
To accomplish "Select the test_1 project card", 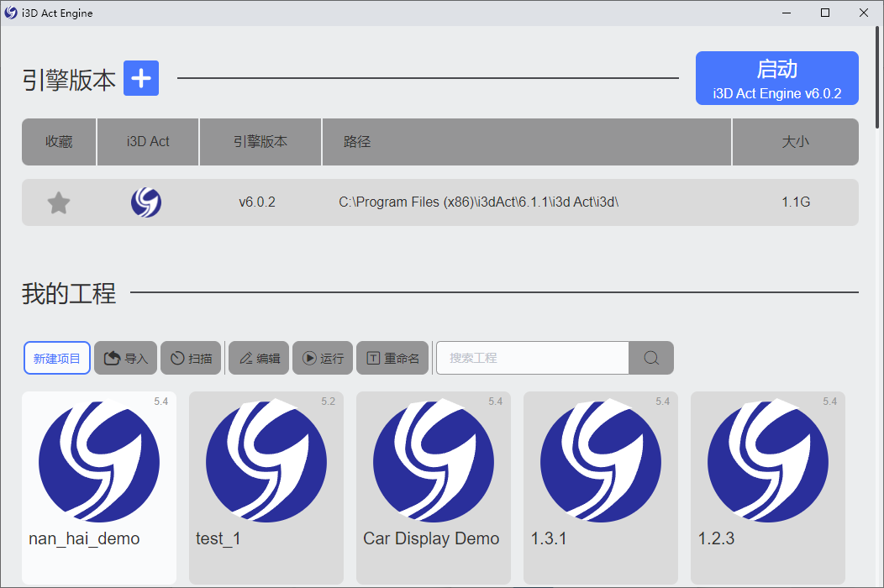I will (x=266, y=488).
